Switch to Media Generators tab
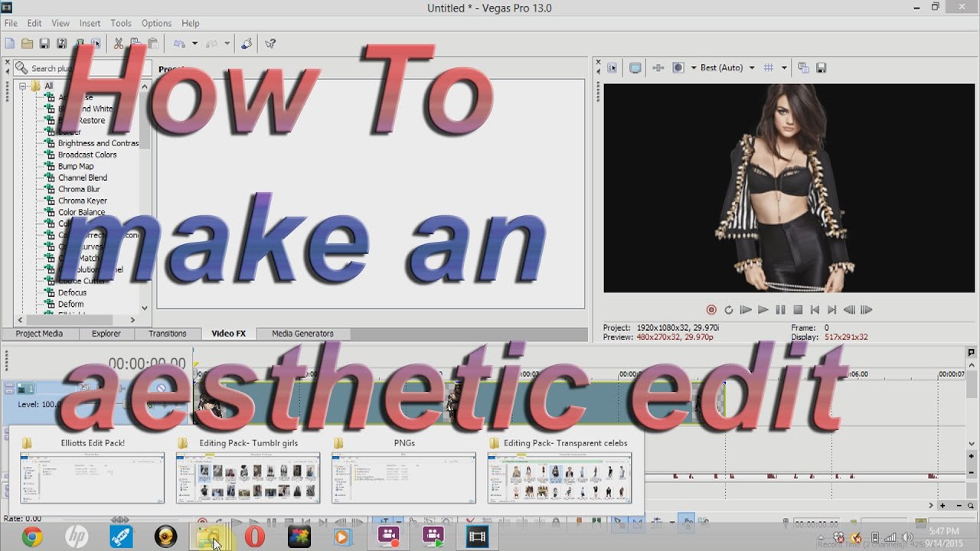Viewport: 980px width, 551px height. pos(302,334)
